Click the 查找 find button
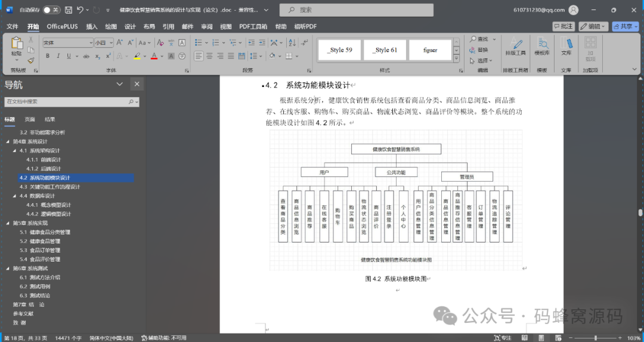Image resolution: width=644 pixels, height=342 pixels. (x=479, y=39)
